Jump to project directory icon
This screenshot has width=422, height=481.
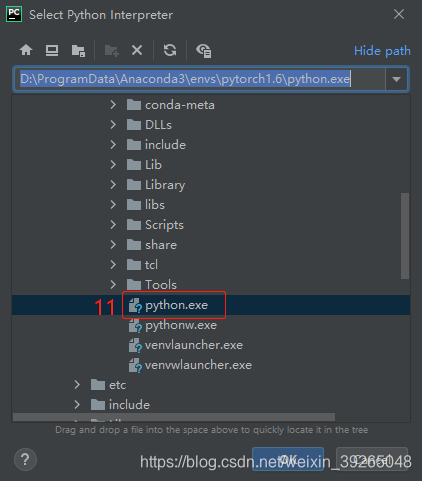(78, 51)
